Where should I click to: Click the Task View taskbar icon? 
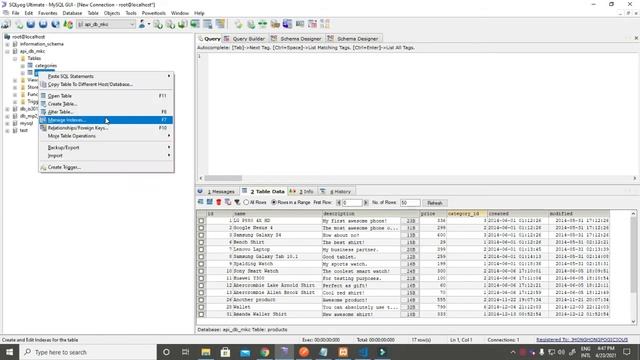[186, 352]
